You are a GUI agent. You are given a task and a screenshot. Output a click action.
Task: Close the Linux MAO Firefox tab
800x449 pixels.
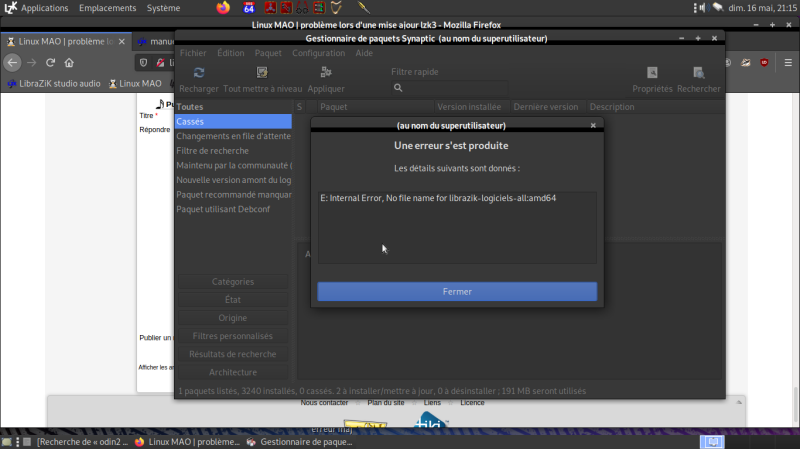click(x=121, y=41)
